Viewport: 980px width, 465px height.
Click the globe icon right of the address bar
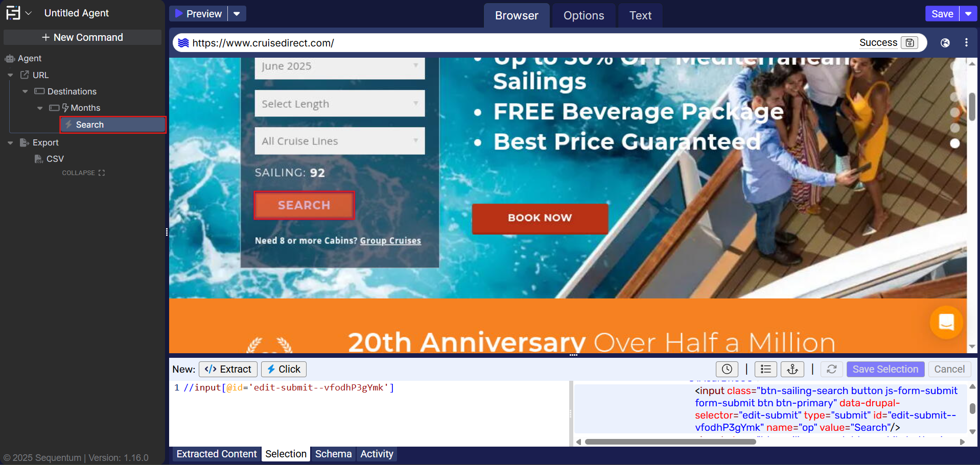945,43
